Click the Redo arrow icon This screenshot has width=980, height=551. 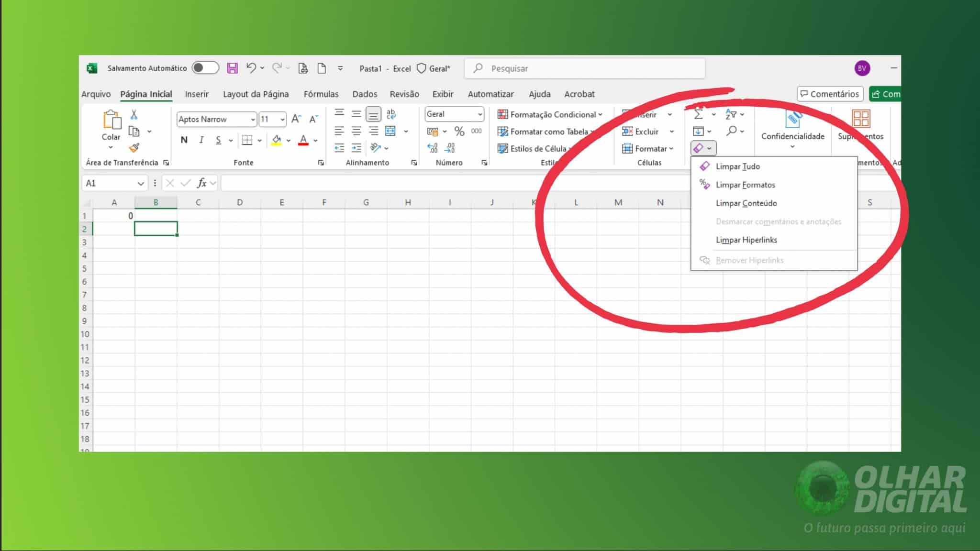277,68
